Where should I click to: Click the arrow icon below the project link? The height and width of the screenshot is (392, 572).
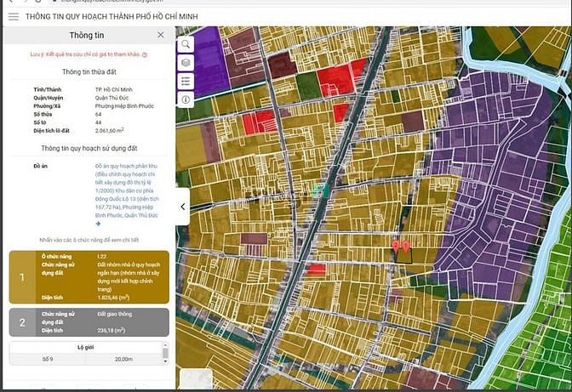point(98,224)
